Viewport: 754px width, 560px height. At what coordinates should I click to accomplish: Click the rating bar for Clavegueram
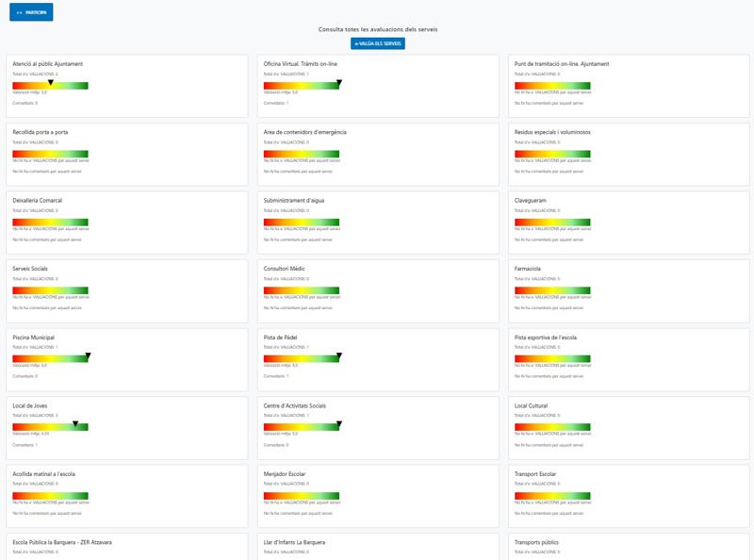click(x=552, y=222)
